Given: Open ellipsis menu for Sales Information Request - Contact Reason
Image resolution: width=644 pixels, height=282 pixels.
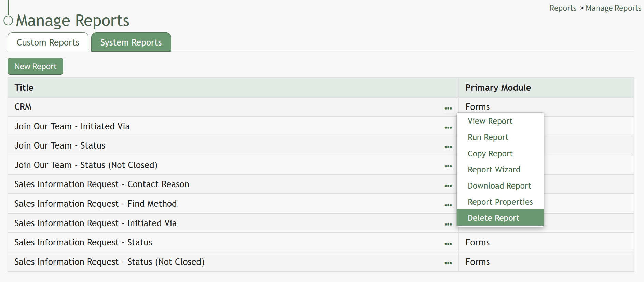Looking at the screenshot, I should click(448, 186).
